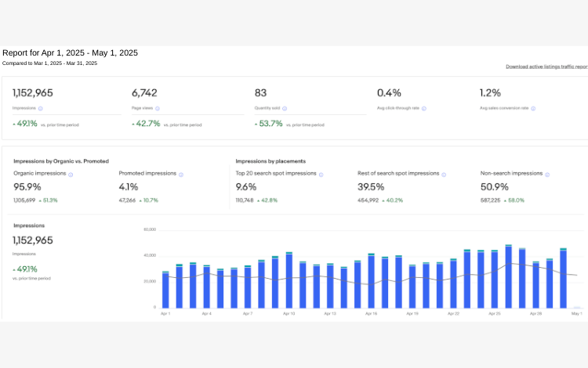This screenshot has width=588, height=368.
Task: Click the May 1 axis label
Action: pyautogui.click(x=577, y=314)
